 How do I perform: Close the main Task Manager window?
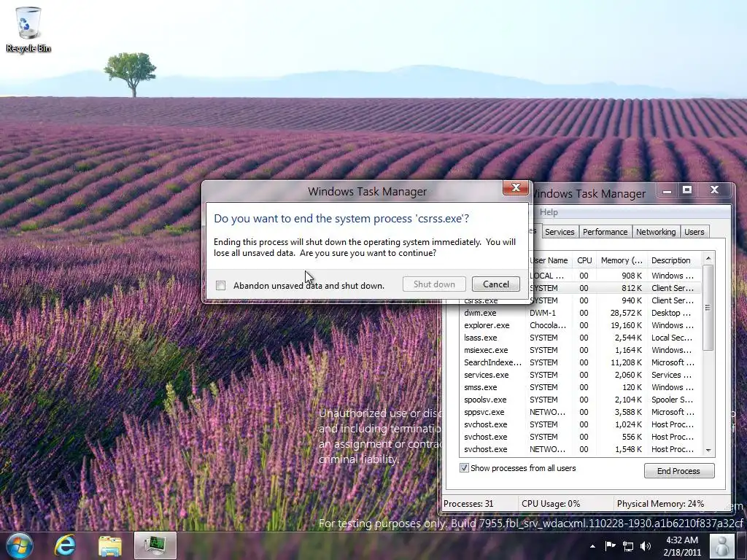(x=714, y=190)
